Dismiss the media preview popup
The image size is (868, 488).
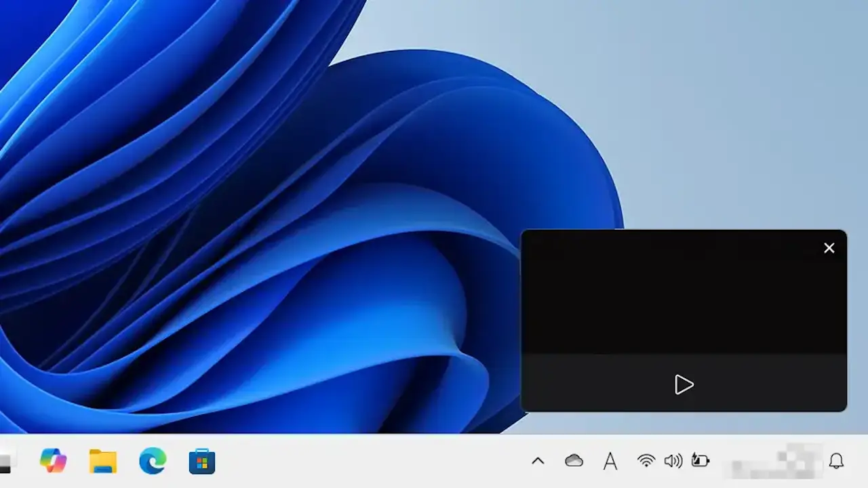pos(829,248)
